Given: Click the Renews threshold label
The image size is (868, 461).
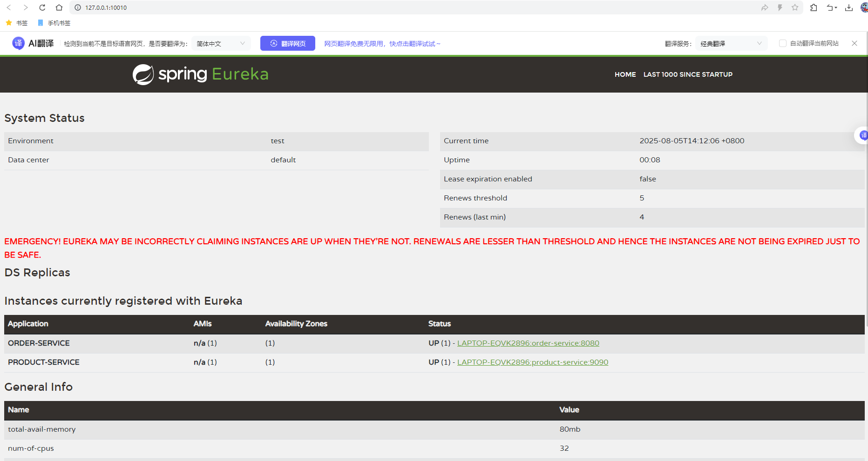Looking at the screenshot, I should [475, 198].
